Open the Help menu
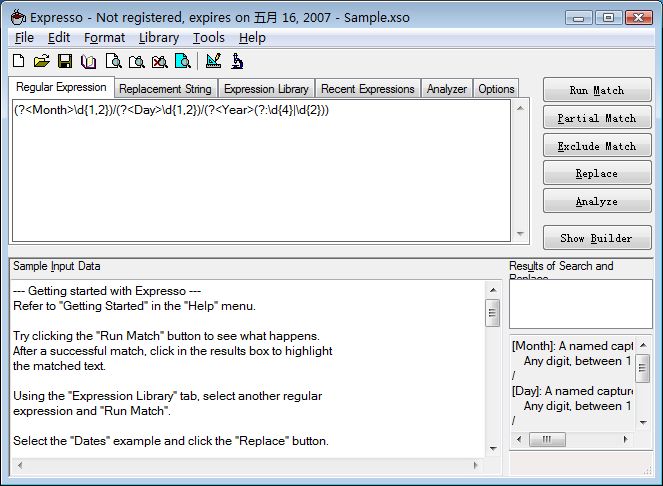Image resolution: width=663 pixels, height=486 pixels. (252, 38)
